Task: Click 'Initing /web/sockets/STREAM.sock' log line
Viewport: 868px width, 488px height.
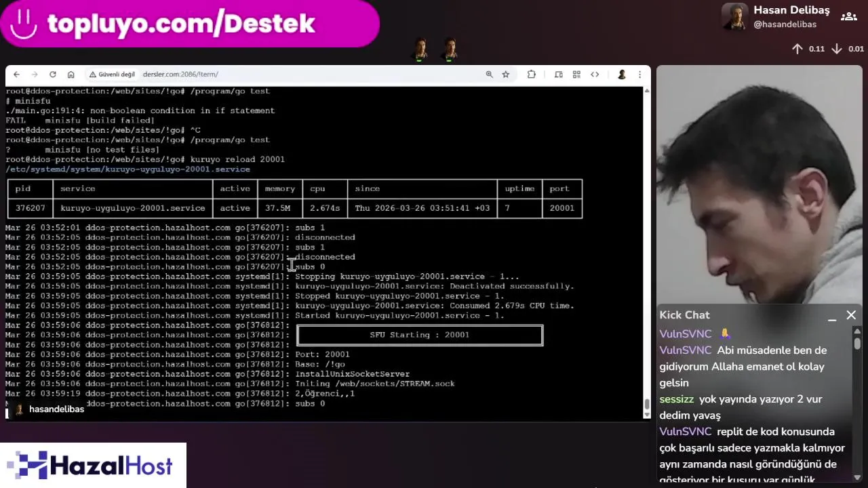Action: (230, 384)
